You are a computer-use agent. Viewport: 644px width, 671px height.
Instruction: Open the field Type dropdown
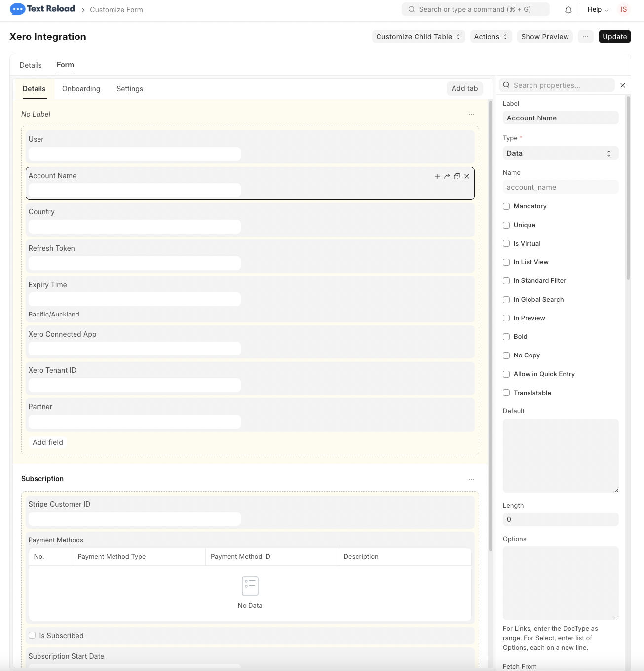click(560, 153)
